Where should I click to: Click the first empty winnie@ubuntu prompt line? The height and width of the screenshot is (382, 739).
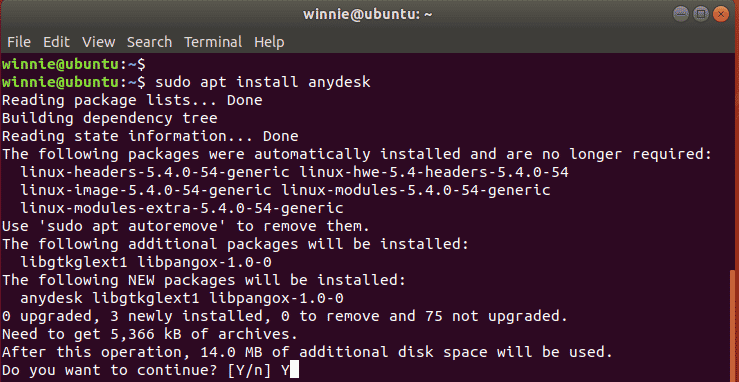[74, 64]
